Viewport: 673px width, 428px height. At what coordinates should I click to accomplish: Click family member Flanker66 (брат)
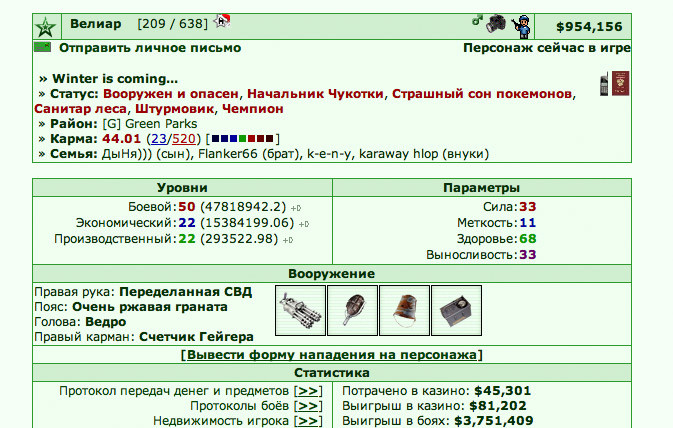tap(249, 154)
